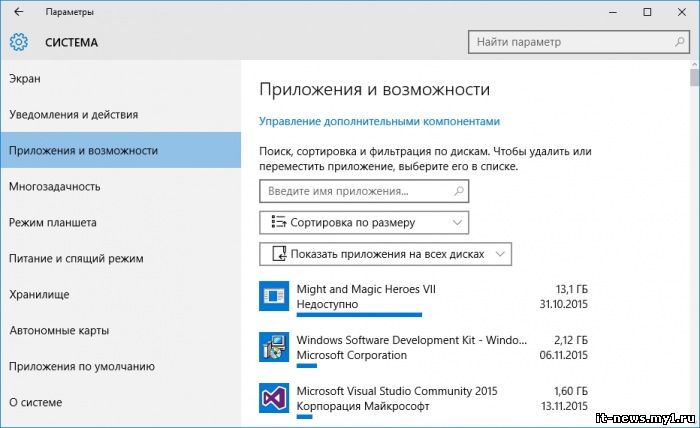Go back with the arrow icon

(18, 12)
